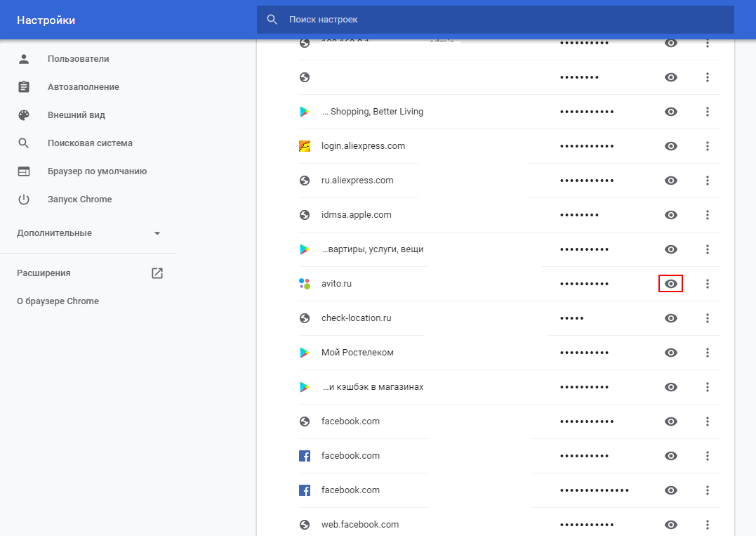Viewport: 756px width, 536px height.
Task: Click the Google Play icon beside Мой Ростелеком
Action: pyautogui.click(x=305, y=353)
